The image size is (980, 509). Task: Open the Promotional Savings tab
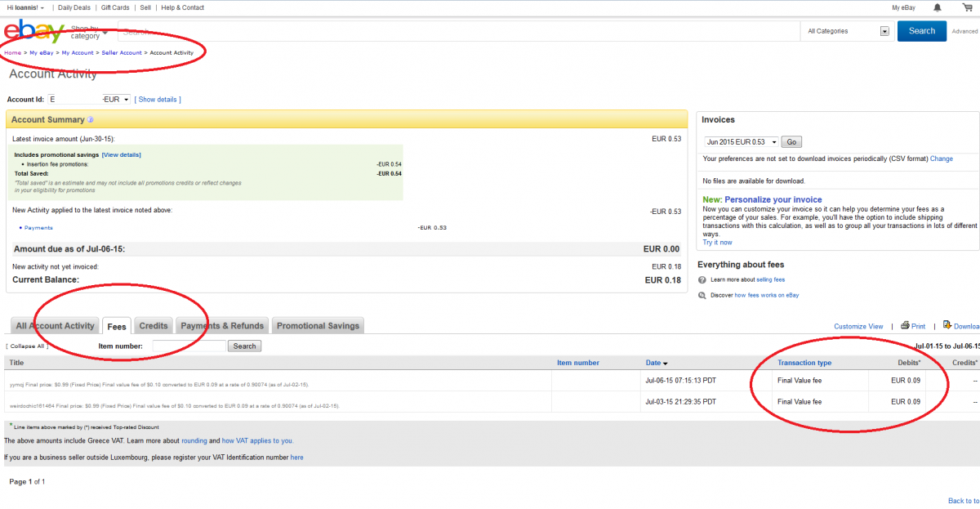tap(318, 326)
